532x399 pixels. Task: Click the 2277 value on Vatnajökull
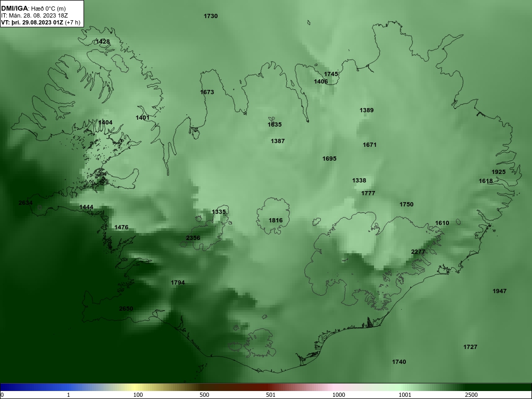418,252
